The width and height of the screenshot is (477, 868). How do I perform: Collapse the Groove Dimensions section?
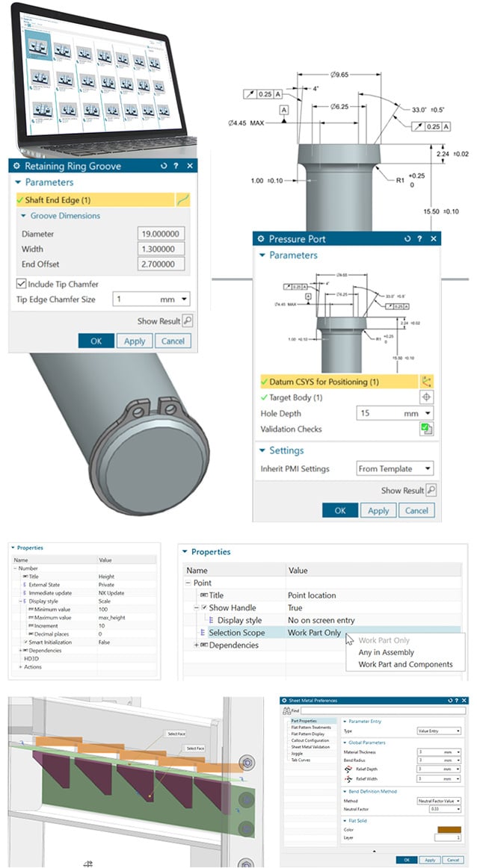pyautogui.click(x=24, y=216)
